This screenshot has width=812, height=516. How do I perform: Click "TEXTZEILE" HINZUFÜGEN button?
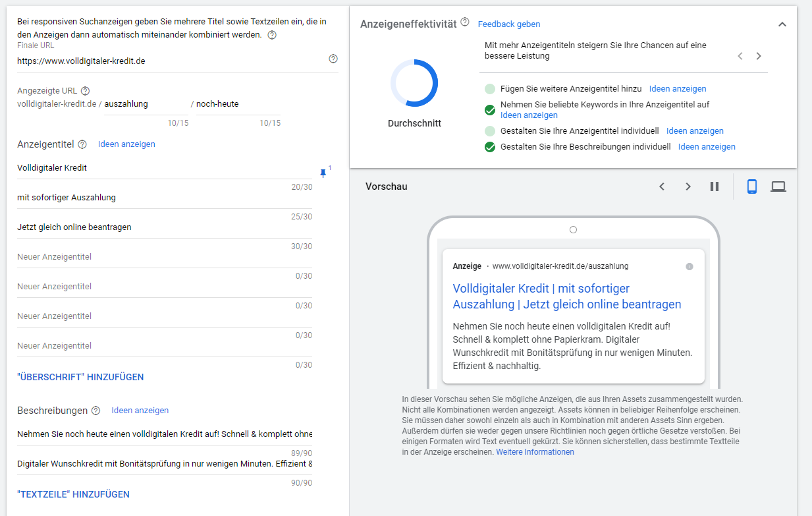[73, 494]
